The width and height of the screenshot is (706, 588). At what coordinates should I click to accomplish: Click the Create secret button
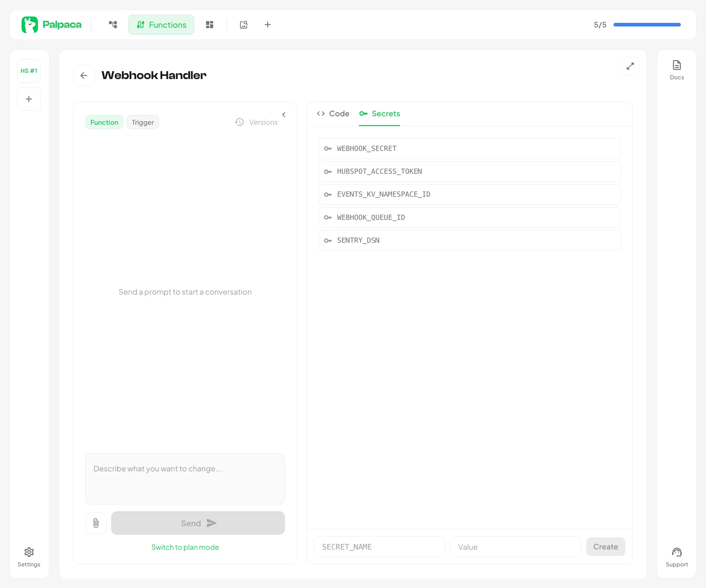point(605,547)
